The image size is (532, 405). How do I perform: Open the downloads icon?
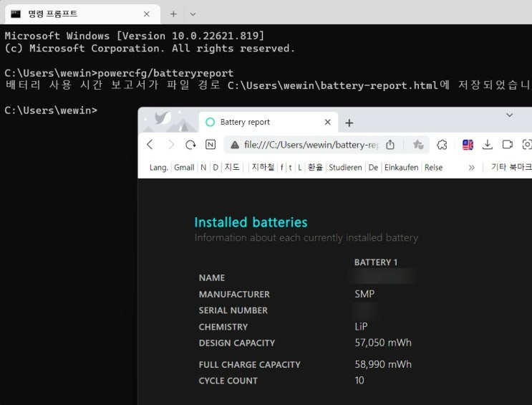(x=487, y=145)
